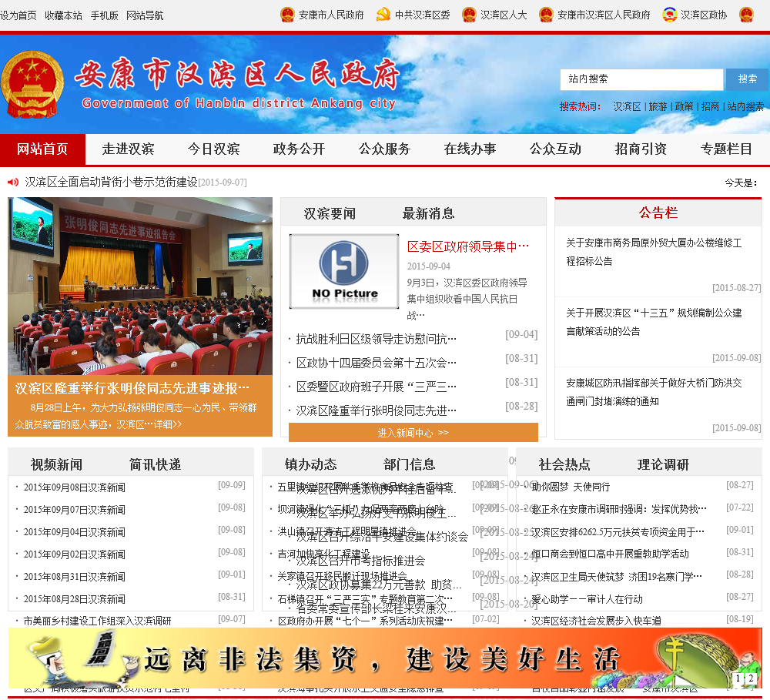Open news item 抗战胜利日区级领导走访慰问抗…

(377, 339)
